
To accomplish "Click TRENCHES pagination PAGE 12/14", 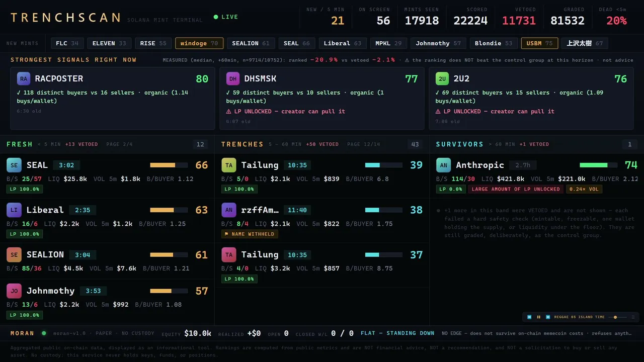I will [x=364, y=144].
